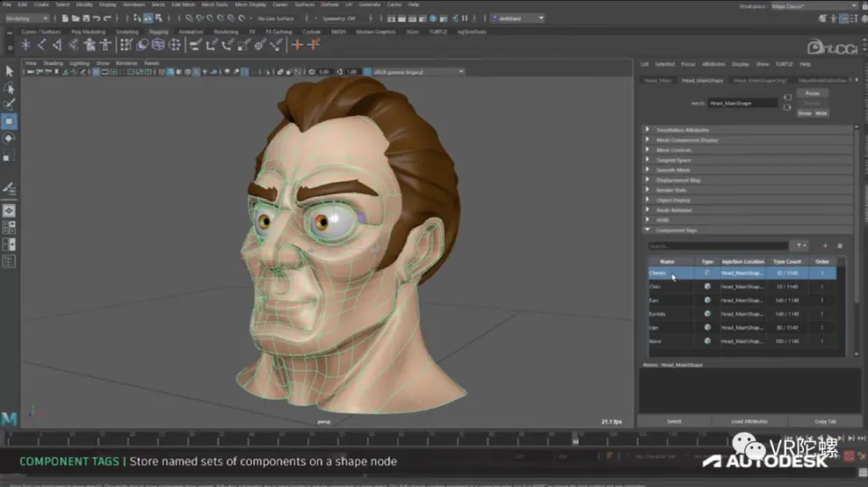The height and width of the screenshot is (487, 868).
Task: Click the Paint Selection tool in toolbox
Action: [9, 104]
